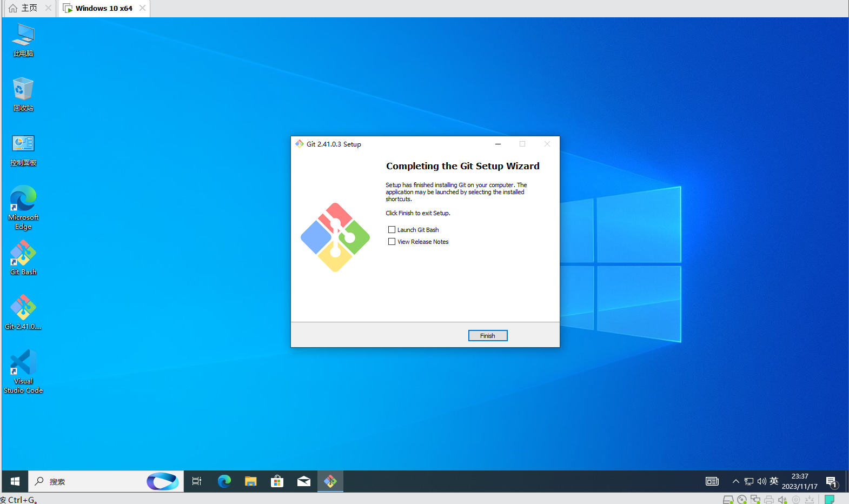Open Microsoft Store from the taskbar
The image size is (849, 504).
point(277,481)
